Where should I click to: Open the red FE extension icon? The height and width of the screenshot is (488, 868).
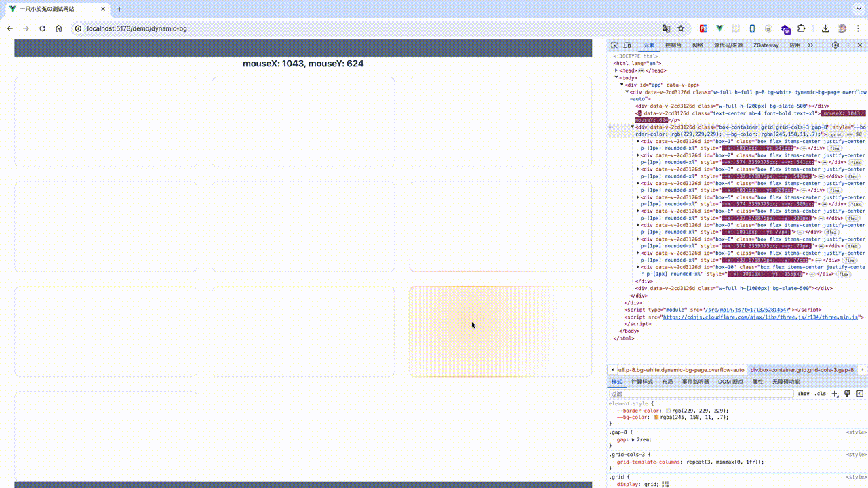[703, 28]
